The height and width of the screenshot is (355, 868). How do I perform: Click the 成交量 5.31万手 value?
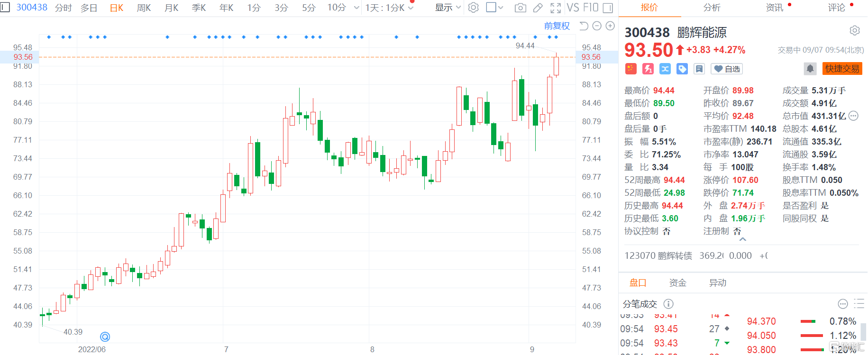pyautogui.click(x=829, y=91)
